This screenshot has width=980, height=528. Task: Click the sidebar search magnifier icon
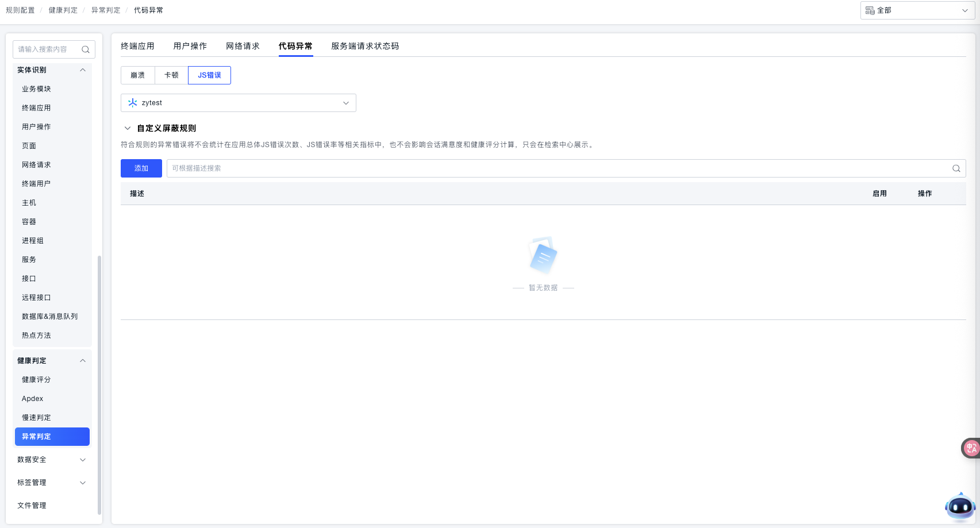86,49
